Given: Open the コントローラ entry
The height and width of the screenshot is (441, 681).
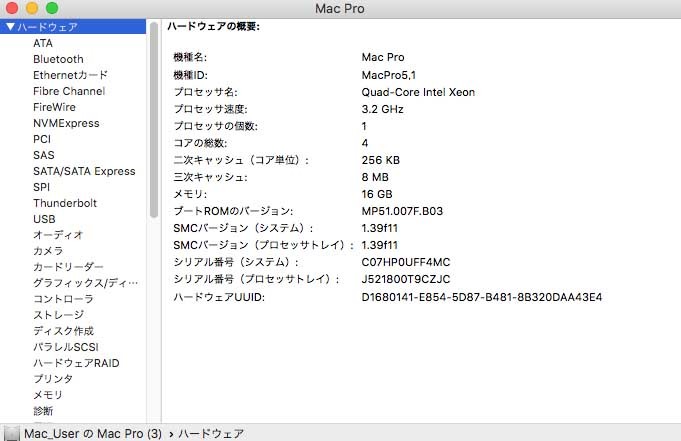Looking at the screenshot, I should [63, 299].
